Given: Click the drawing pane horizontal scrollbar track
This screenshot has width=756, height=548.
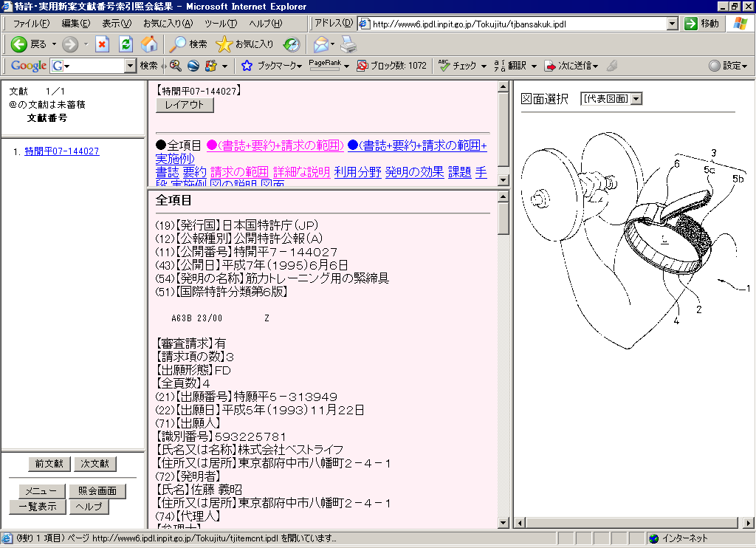Looking at the screenshot, I should point(631,523).
